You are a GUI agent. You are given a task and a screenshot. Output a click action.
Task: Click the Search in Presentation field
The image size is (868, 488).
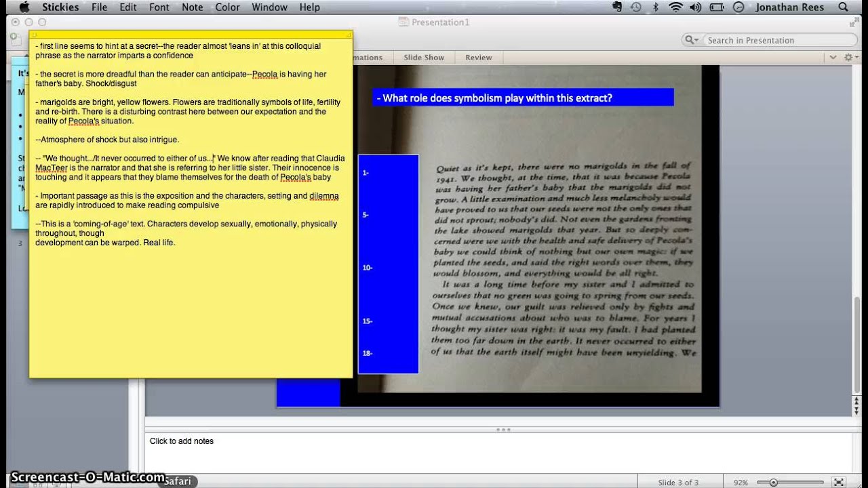pos(780,40)
